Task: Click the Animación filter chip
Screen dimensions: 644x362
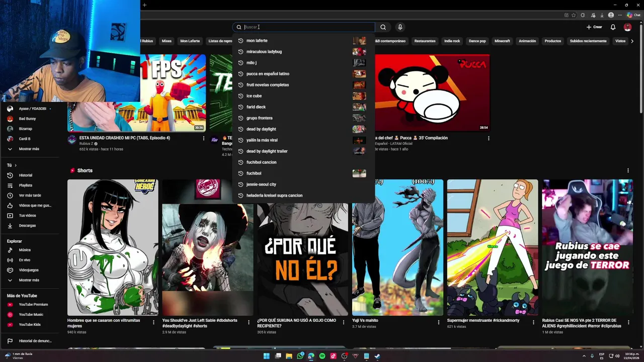Action: click(527, 41)
